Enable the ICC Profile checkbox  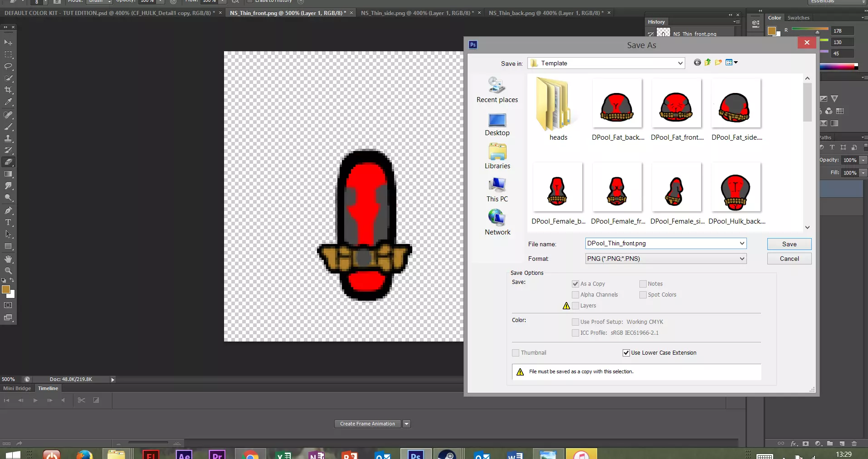[575, 333]
